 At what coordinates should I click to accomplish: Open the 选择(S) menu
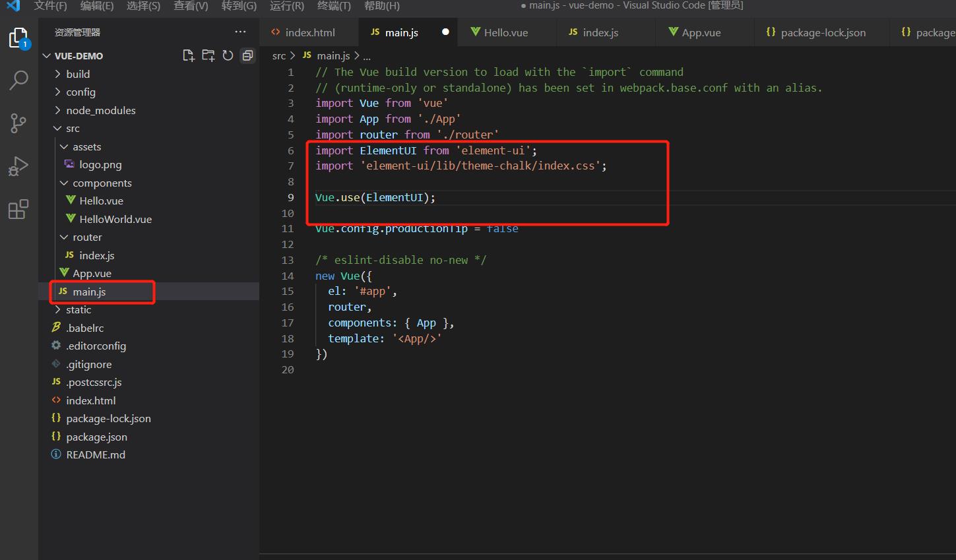click(x=143, y=6)
